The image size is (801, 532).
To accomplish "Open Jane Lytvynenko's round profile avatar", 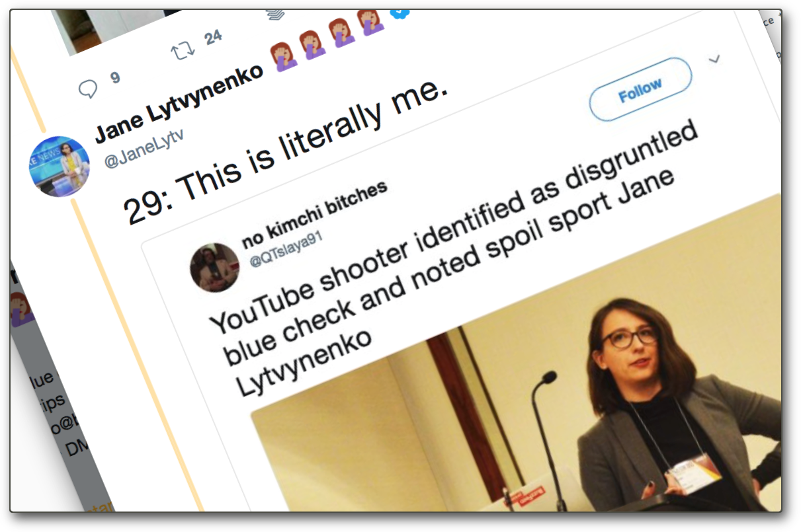I will [x=59, y=166].
